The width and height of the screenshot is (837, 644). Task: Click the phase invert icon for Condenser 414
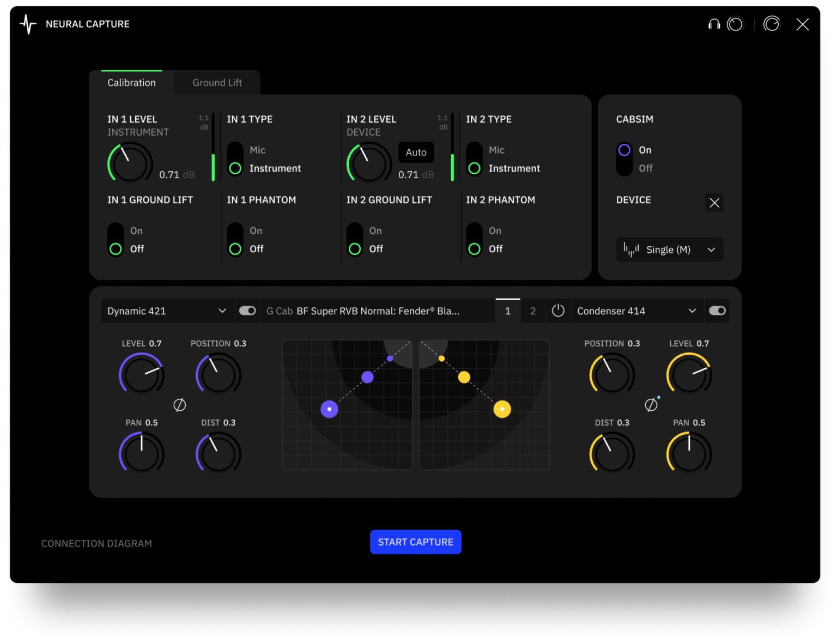tap(650, 405)
